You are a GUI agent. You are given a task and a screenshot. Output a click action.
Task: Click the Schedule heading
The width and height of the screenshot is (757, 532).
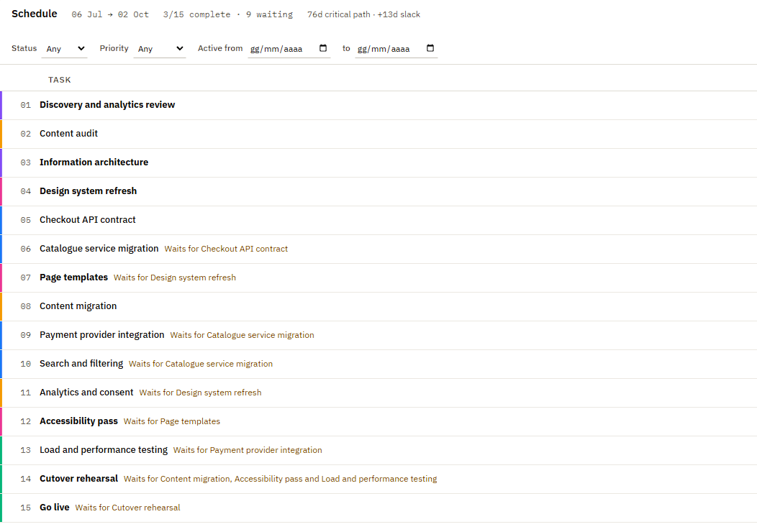tap(35, 14)
